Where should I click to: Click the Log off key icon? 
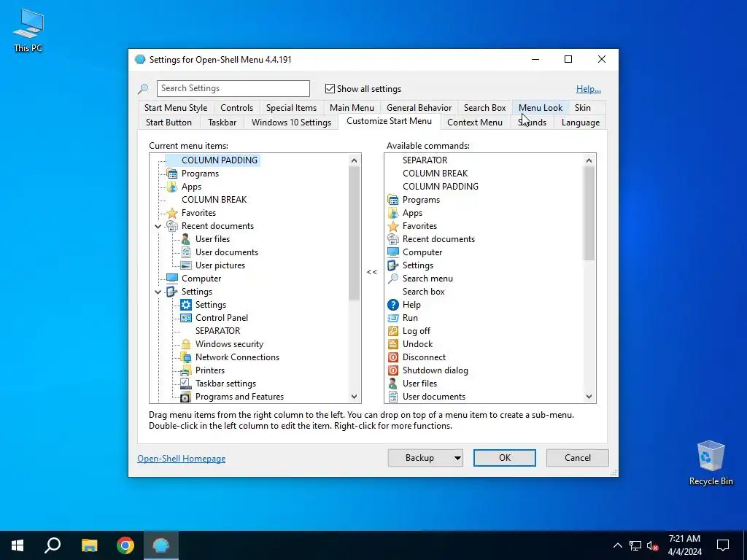(393, 331)
